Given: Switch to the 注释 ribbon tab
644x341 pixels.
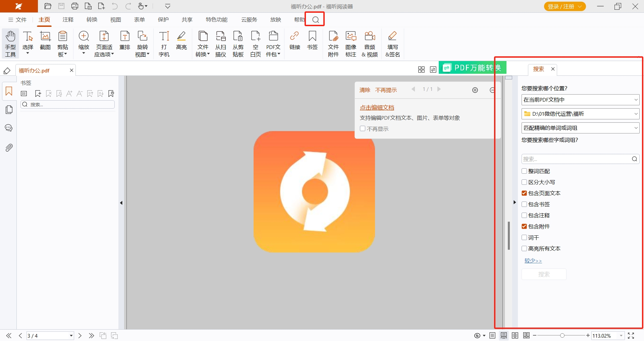Looking at the screenshot, I should tap(68, 20).
